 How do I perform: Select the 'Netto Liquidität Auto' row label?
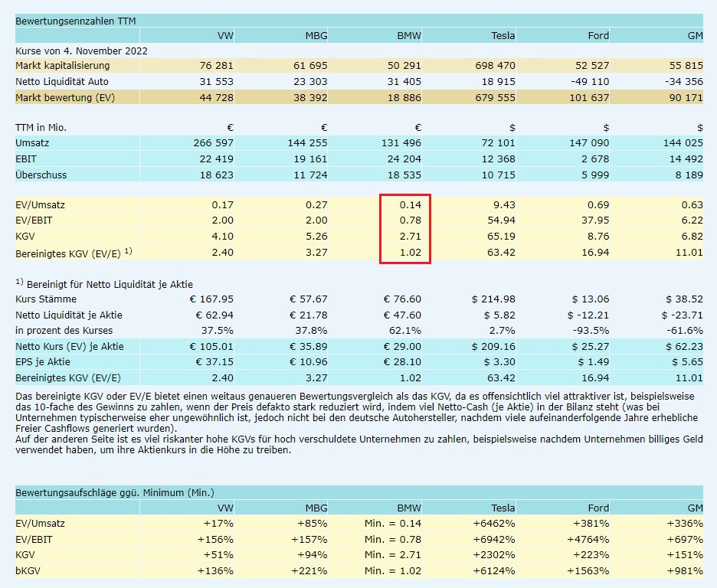tap(62, 81)
